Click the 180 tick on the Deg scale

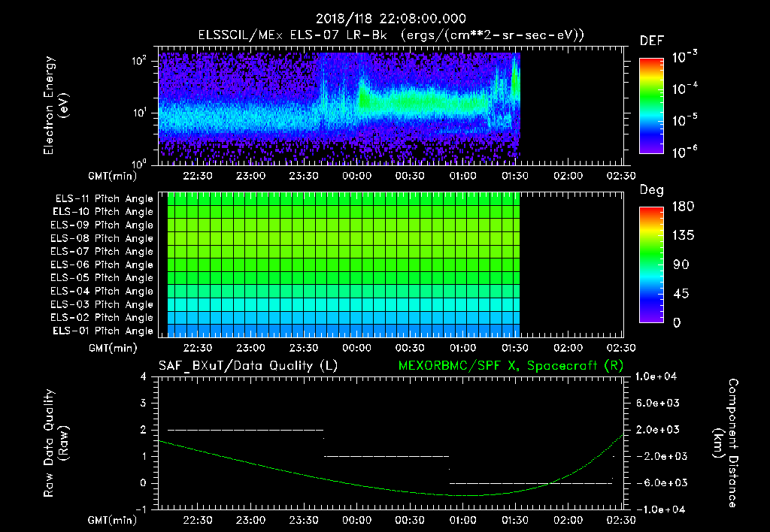683,207
